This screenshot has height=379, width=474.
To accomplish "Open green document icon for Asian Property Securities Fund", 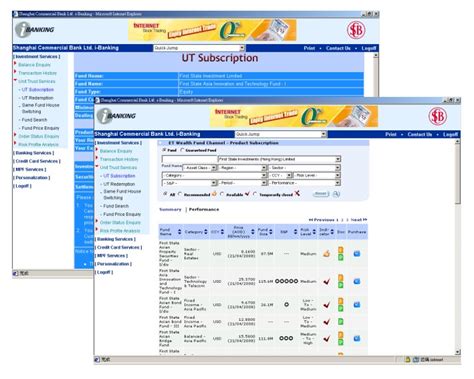I will click(341, 257).
